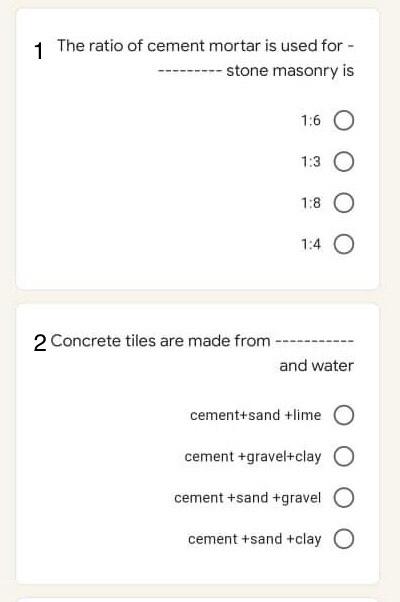Pick cement +sand +gravel radio button

pyautogui.click(x=344, y=498)
